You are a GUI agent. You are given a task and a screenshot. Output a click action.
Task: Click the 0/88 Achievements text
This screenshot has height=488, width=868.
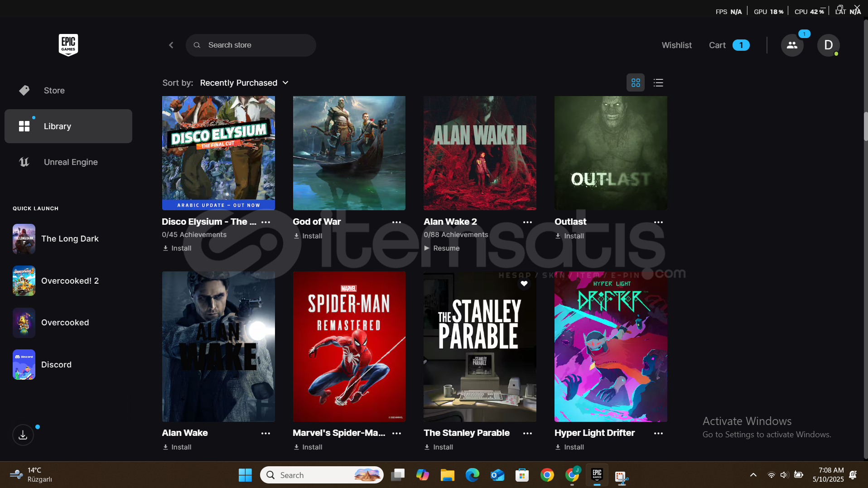point(456,235)
